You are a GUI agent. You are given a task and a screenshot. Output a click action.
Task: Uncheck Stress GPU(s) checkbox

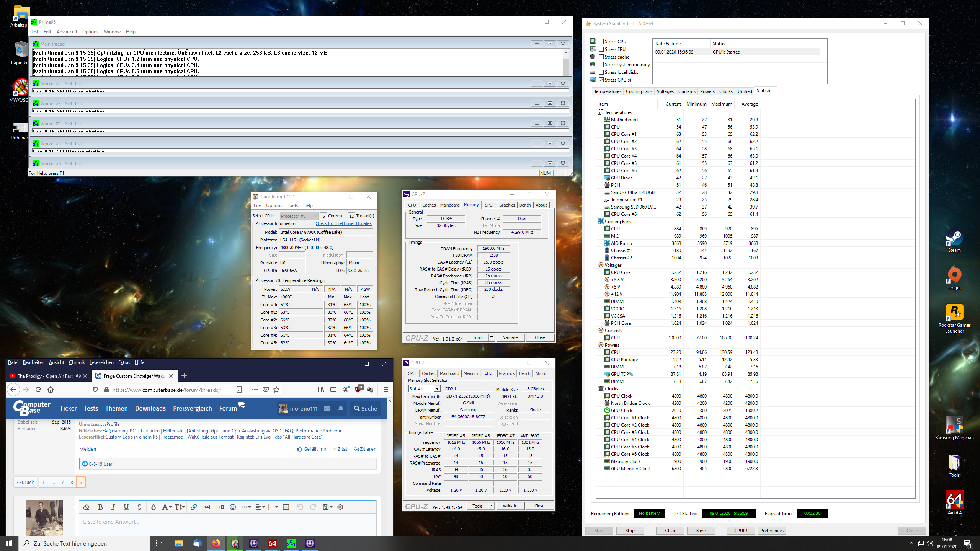pos(601,80)
